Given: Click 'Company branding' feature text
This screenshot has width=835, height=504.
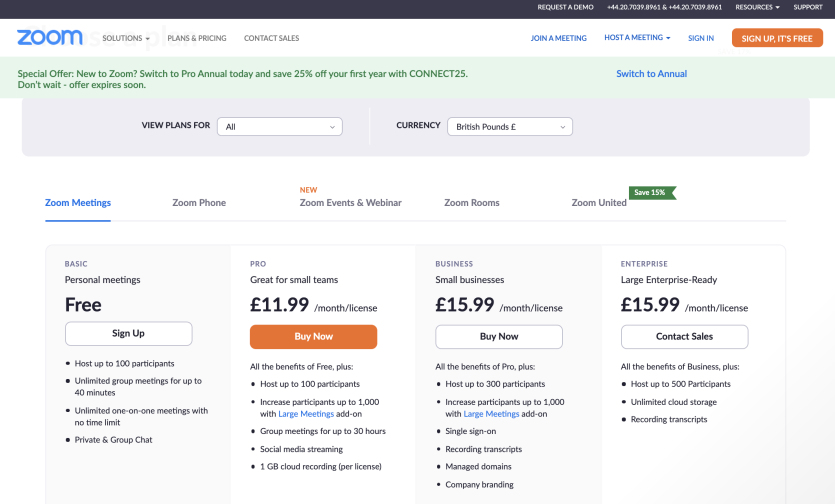Looking at the screenshot, I should pyautogui.click(x=479, y=485).
